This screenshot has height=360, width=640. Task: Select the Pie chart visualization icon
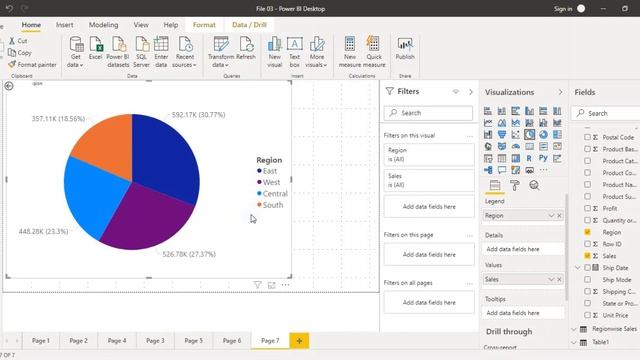[529, 135]
